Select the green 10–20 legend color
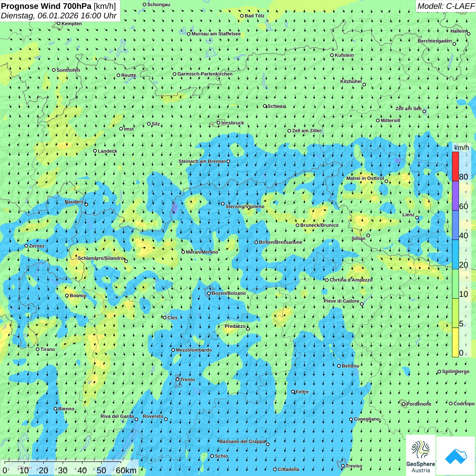The width and height of the screenshot is (476, 476). [x=455, y=284]
